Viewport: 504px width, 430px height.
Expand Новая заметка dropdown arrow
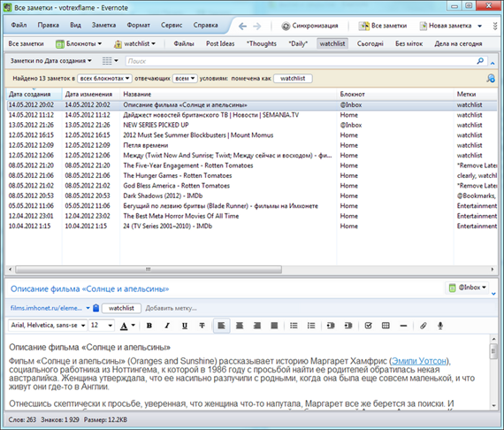click(479, 26)
